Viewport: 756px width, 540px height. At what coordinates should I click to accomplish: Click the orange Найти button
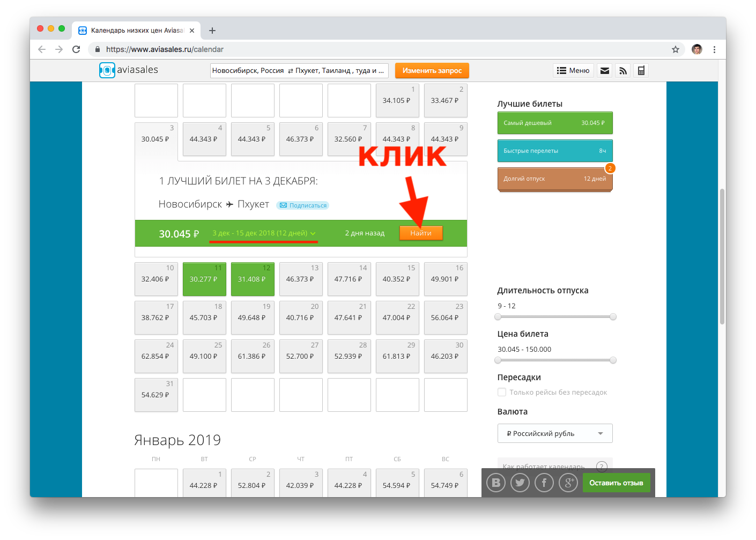(x=421, y=233)
